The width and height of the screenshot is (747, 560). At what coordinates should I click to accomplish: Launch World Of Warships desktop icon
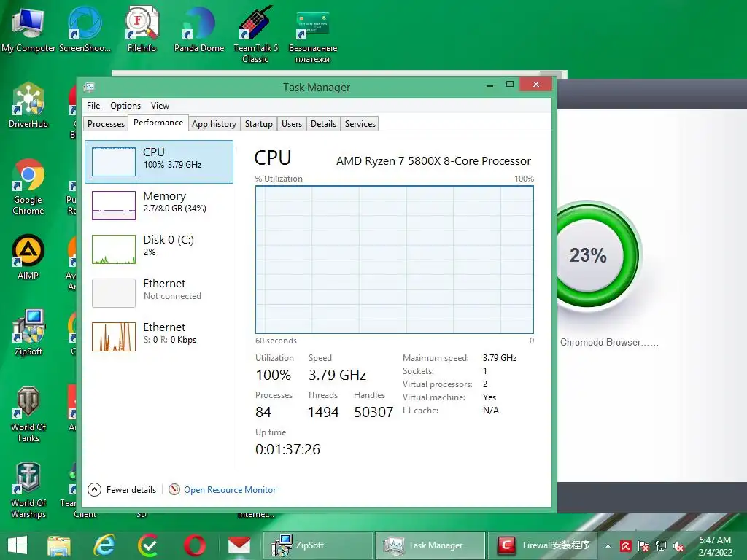[28, 489]
